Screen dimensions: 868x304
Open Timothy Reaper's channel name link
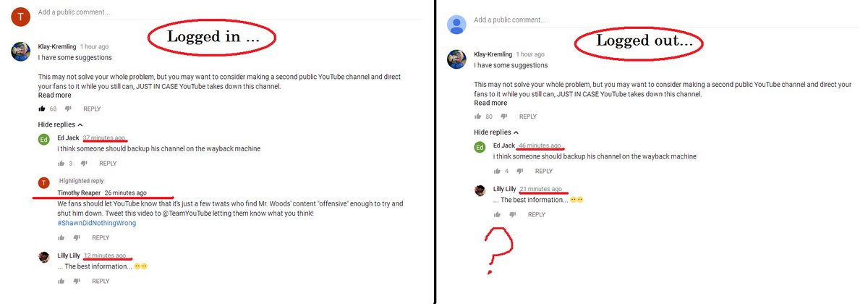(79, 193)
